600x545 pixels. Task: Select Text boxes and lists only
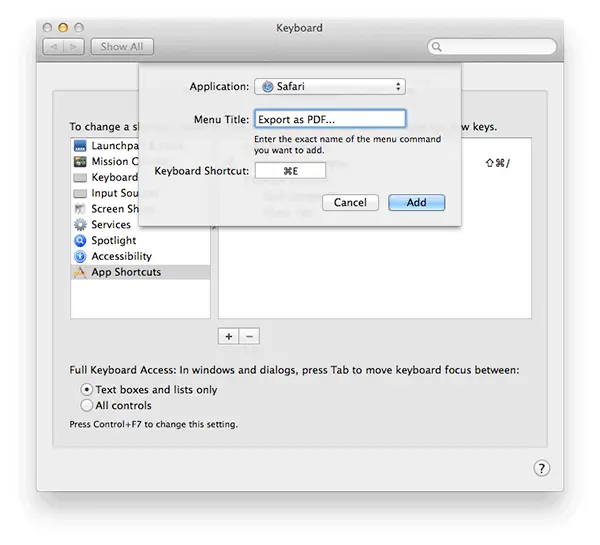[x=87, y=390]
